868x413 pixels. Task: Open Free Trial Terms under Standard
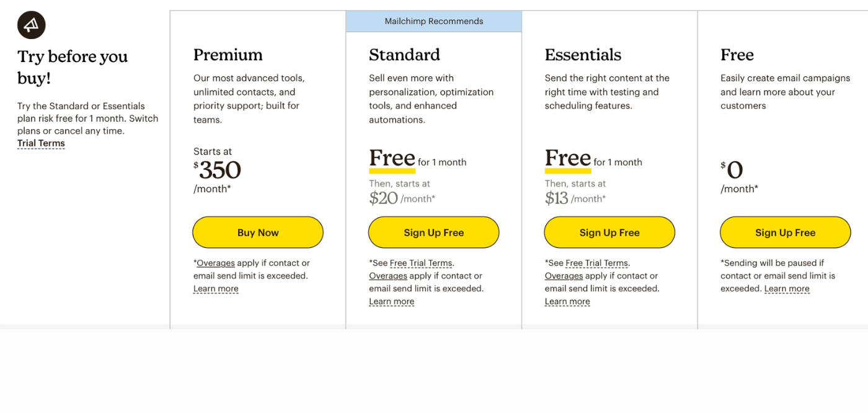pyautogui.click(x=421, y=263)
